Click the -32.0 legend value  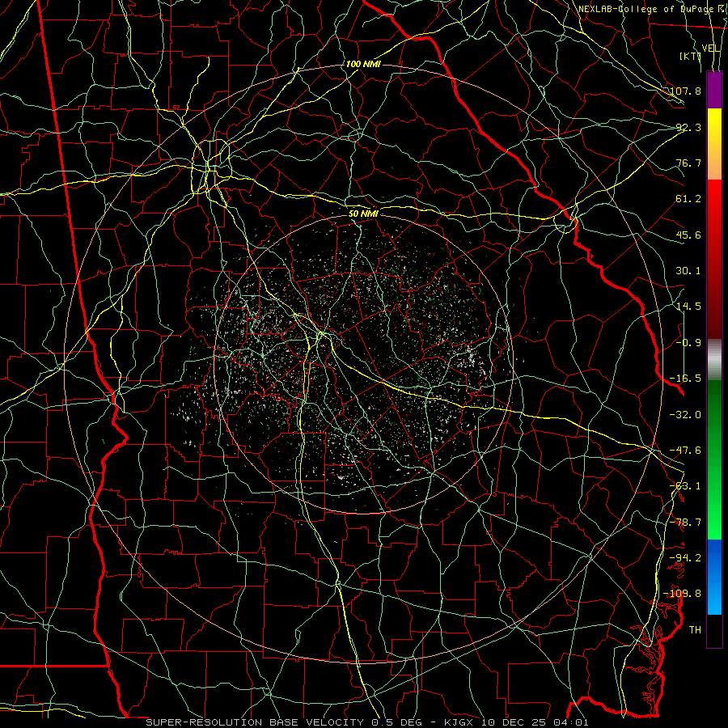(x=685, y=415)
